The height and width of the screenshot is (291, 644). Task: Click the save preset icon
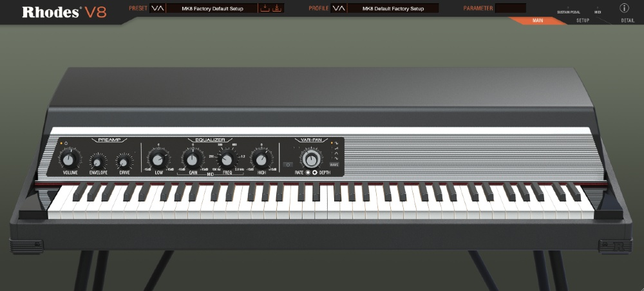(265, 8)
